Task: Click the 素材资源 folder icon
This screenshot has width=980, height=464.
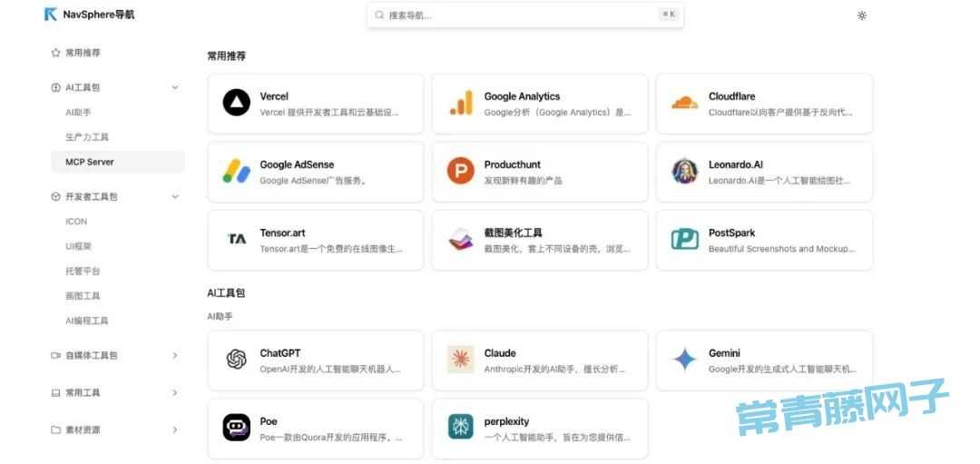Action: coord(55,430)
